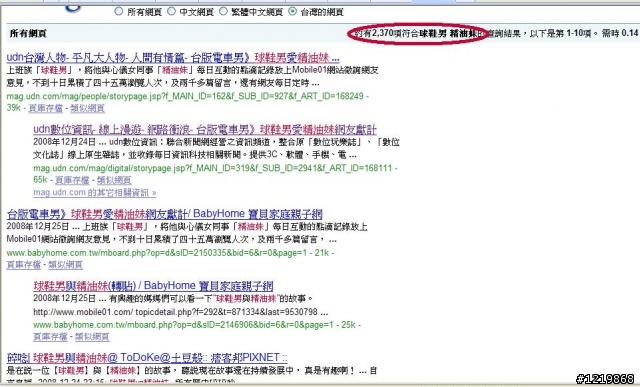
Task: Select the 繁體中文網頁 radio button
Action: click(223, 12)
